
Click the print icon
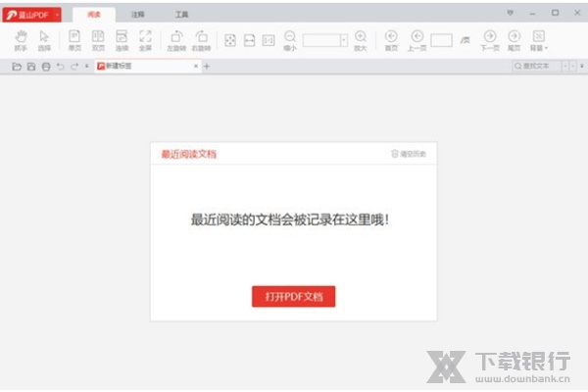46,67
